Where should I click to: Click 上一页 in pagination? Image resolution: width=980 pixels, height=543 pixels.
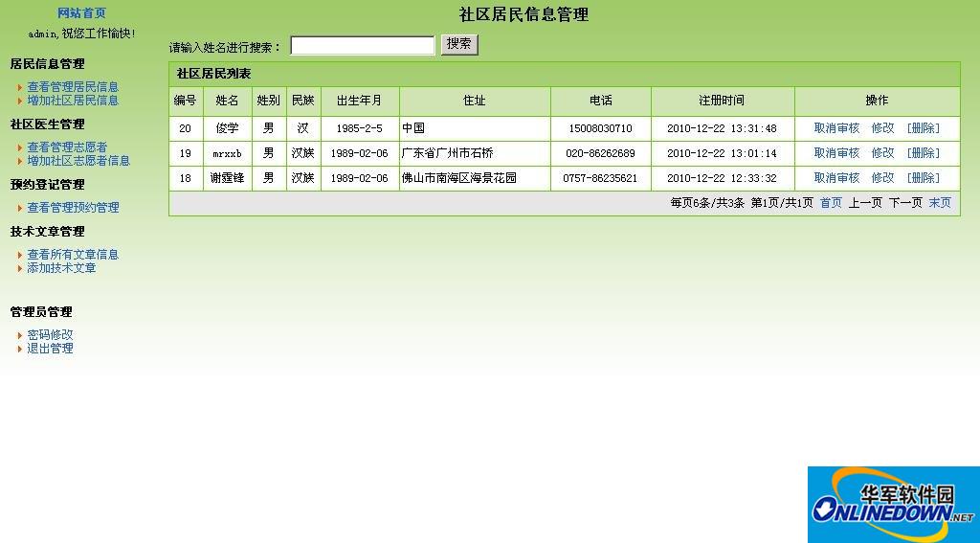click(865, 203)
